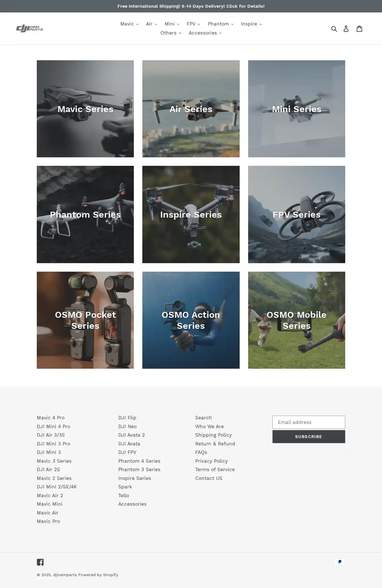This screenshot has width=382, height=588.
Task: Click the free shipping announcement banner
Action: [x=191, y=6]
